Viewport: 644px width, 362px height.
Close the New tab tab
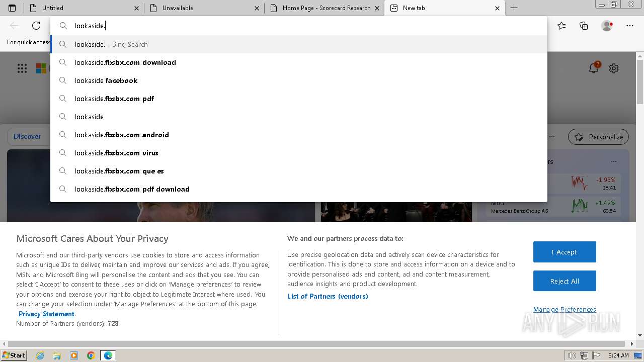click(x=498, y=8)
